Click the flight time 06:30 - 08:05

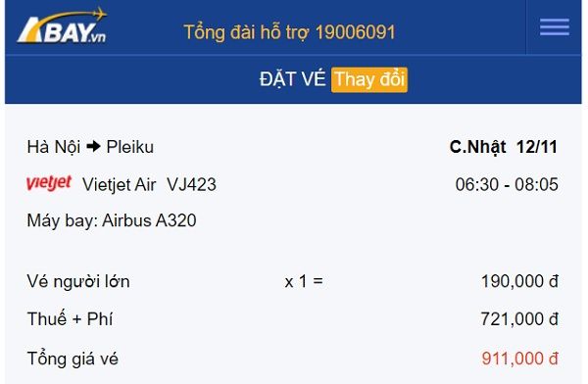tap(507, 184)
